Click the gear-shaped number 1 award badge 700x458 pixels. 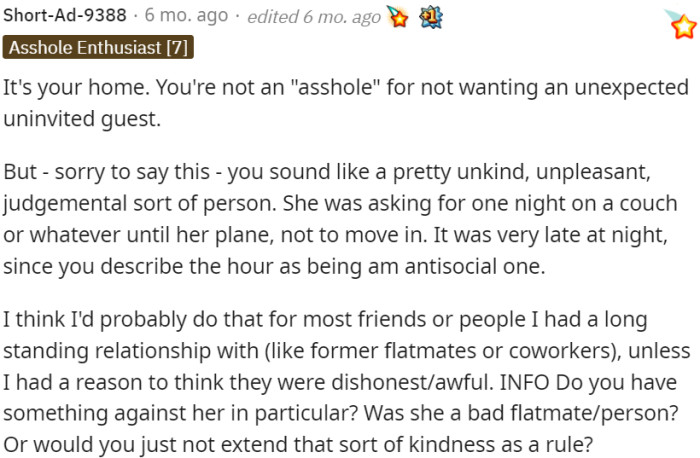(x=431, y=18)
